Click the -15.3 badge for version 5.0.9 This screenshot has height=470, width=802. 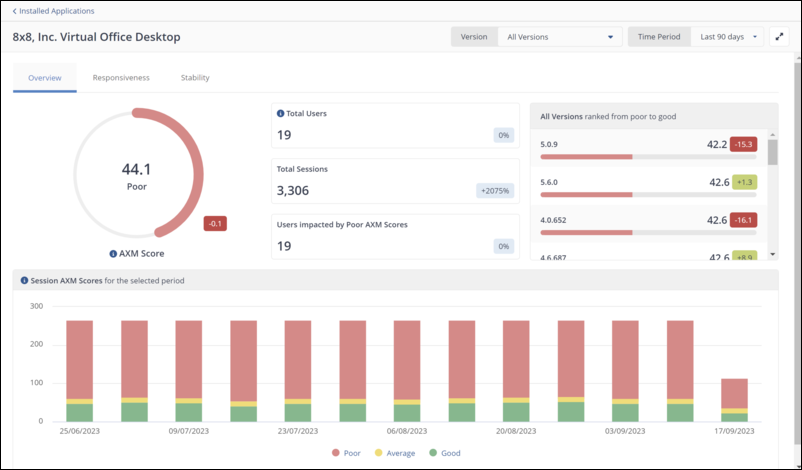[743, 144]
